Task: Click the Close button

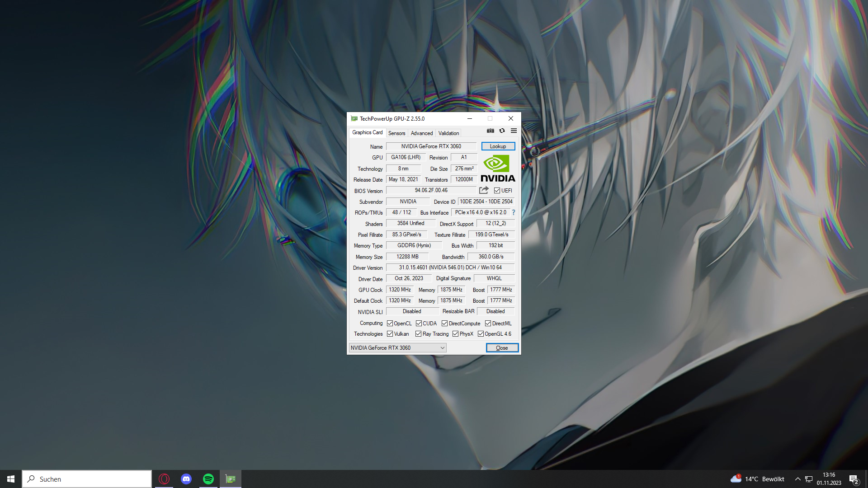Action: (502, 348)
